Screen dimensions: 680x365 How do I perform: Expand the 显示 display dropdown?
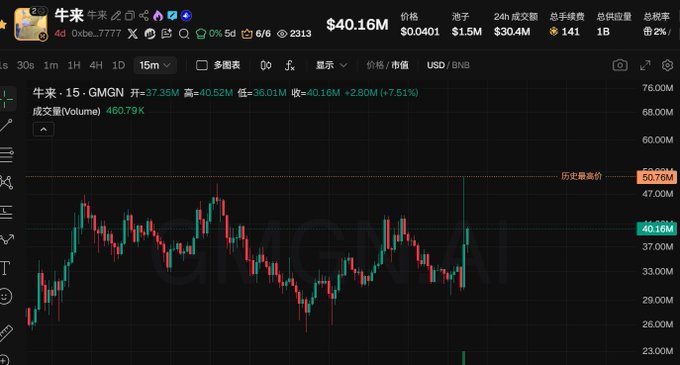331,65
